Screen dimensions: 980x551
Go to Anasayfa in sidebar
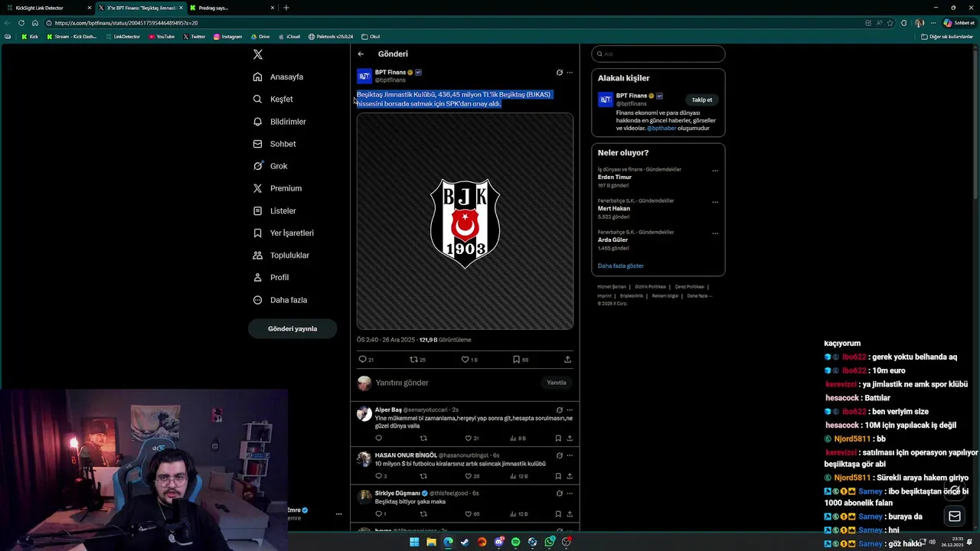click(x=279, y=77)
